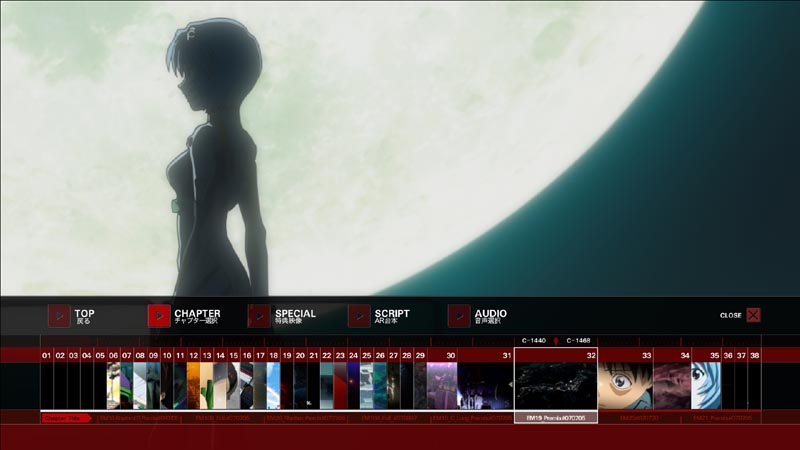Click the red arrow cut position marker

556,341
